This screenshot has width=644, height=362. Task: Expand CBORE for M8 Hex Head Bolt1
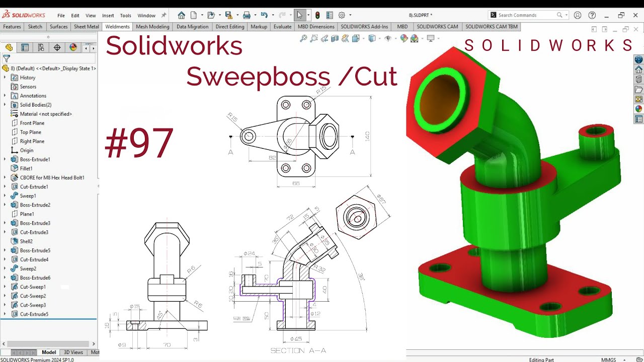click(x=5, y=177)
